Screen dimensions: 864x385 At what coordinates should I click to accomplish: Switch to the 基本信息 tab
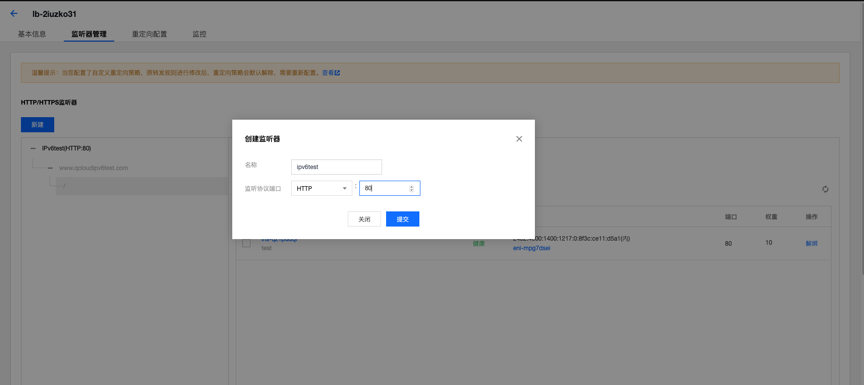(32, 34)
